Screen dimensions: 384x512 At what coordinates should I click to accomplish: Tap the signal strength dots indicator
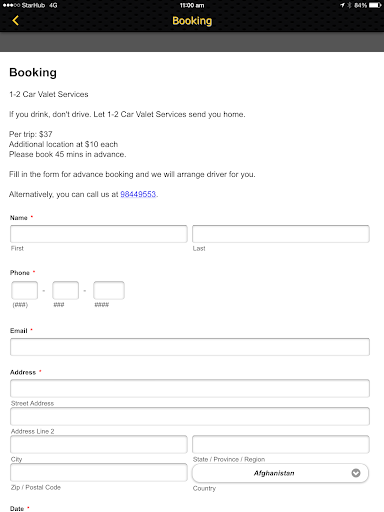click(11, 5)
